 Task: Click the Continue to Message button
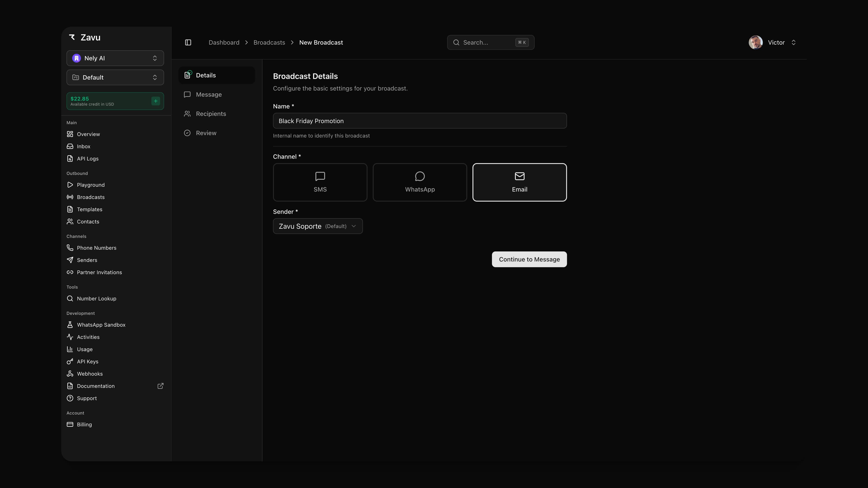coord(529,259)
